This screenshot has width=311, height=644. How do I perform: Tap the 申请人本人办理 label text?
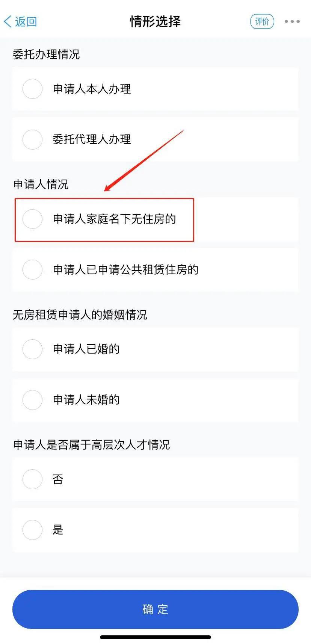click(92, 89)
